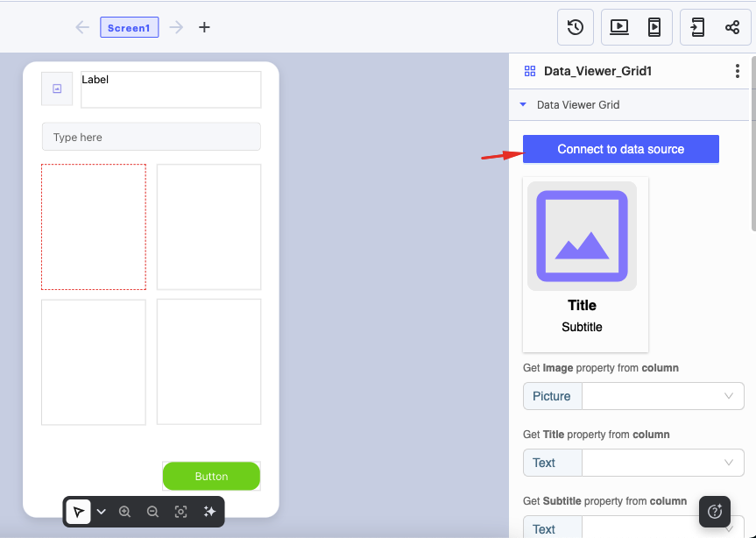The width and height of the screenshot is (756, 538).
Task: Add a new screen with the plus button
Action: 204,27
